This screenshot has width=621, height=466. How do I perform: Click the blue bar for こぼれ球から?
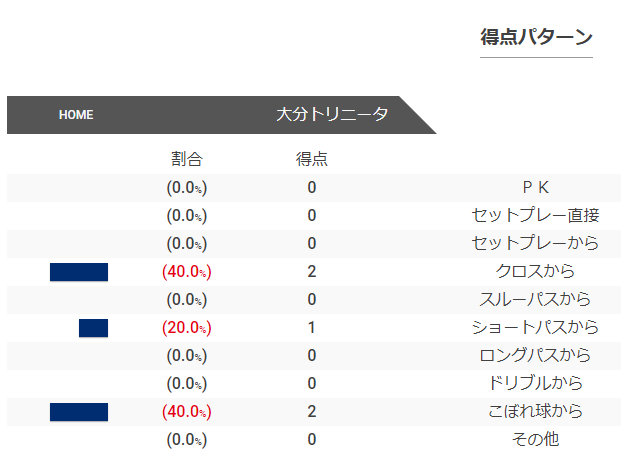(79, 412)
